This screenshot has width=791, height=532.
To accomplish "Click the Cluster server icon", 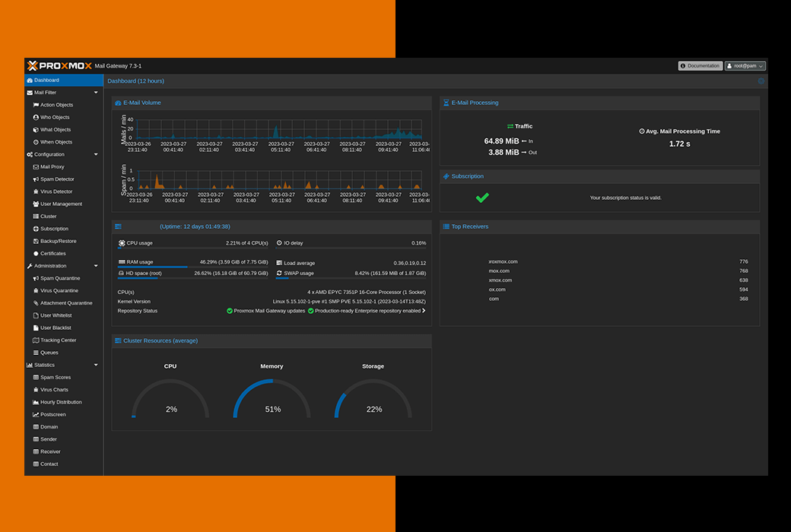I will click(x=36, y=217).
